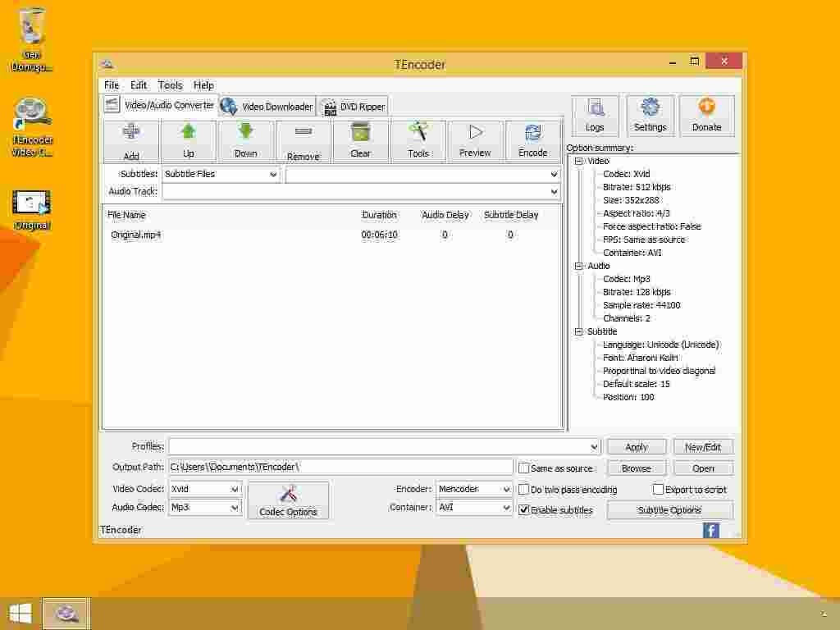The image size is (840, 630).
Task: Select 'Position: 100' tree item
Action: pyautogui.click(x=628, y=398)
